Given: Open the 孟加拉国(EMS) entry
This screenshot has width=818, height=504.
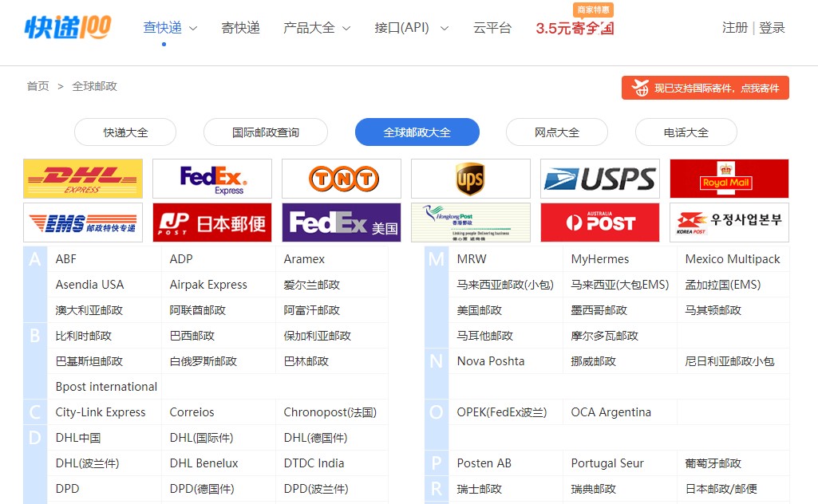Looking at the screenshot, I should [723, 285].
